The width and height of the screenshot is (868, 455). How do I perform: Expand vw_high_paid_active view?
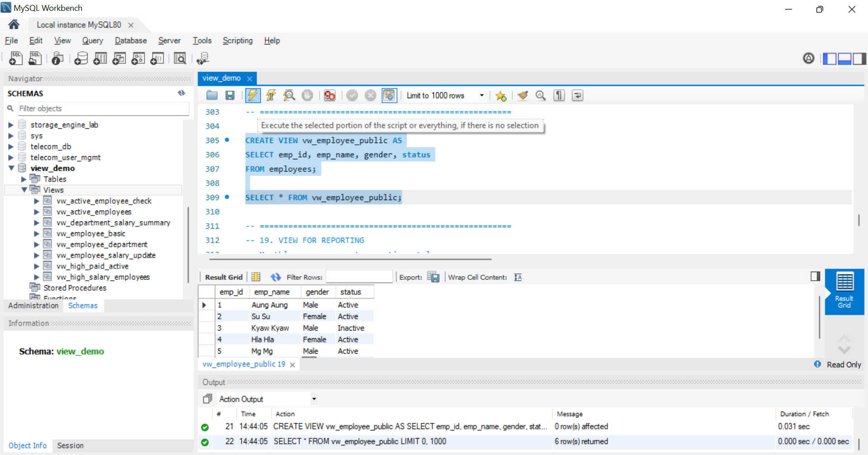pyautogui.click(x=37, y=266)
